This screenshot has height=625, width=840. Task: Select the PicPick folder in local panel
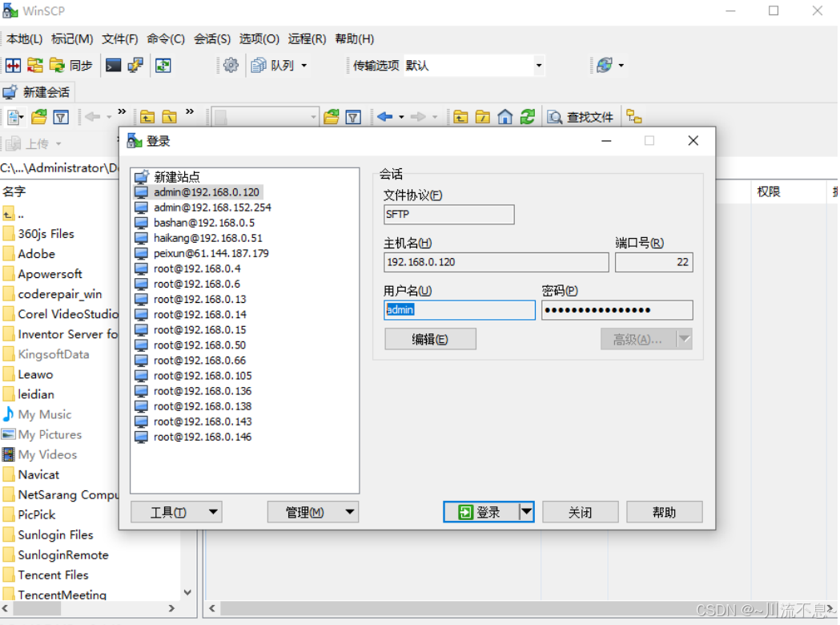[x=36, y=514]
